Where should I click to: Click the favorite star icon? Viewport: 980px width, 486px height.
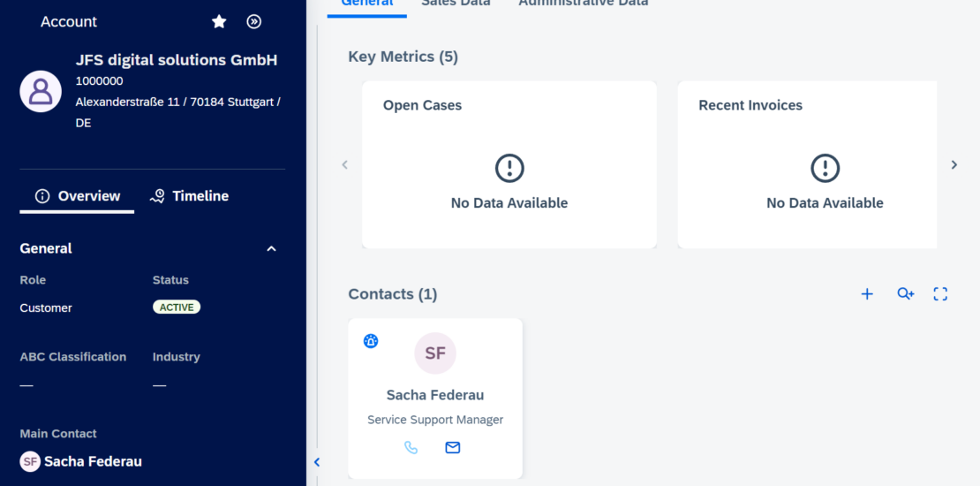pos(219,21)
